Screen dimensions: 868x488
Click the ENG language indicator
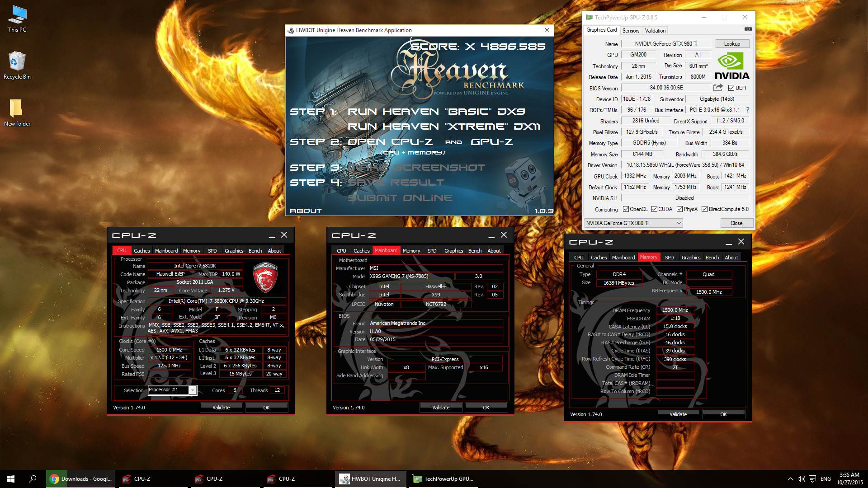coord(826,479)
